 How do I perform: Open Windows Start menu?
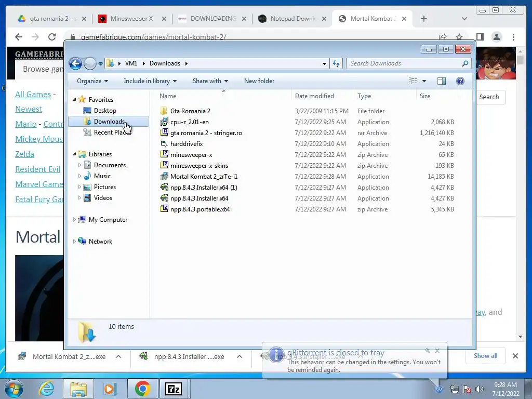(13, 389)
